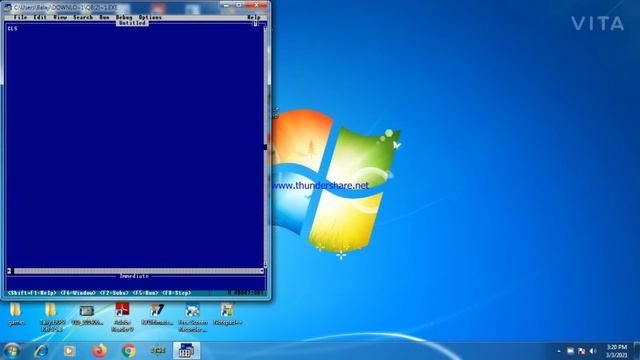Screen dimensions: 640x360
Task: Click the active QBasic DOS taskbar button
Action: coord(186,351)
